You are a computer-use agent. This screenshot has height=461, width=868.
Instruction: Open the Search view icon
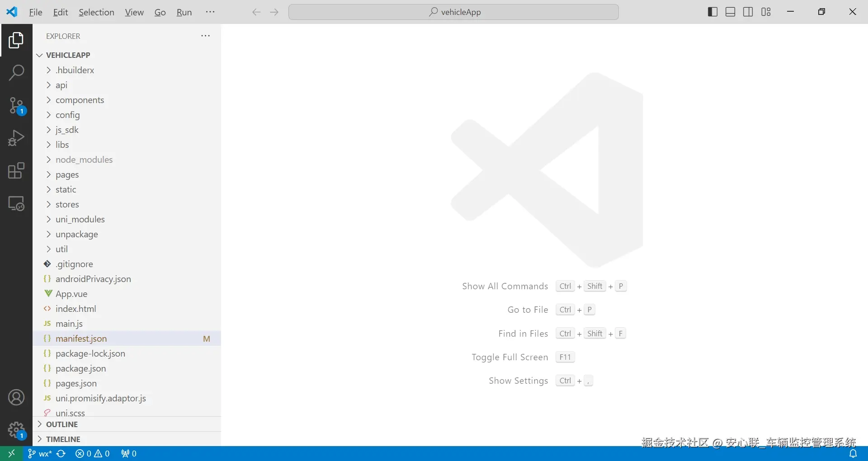[x=16, y=73]
